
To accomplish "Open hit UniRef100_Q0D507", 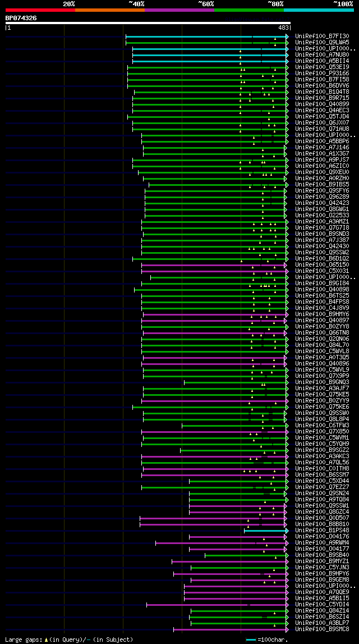I will pos(322,518).
